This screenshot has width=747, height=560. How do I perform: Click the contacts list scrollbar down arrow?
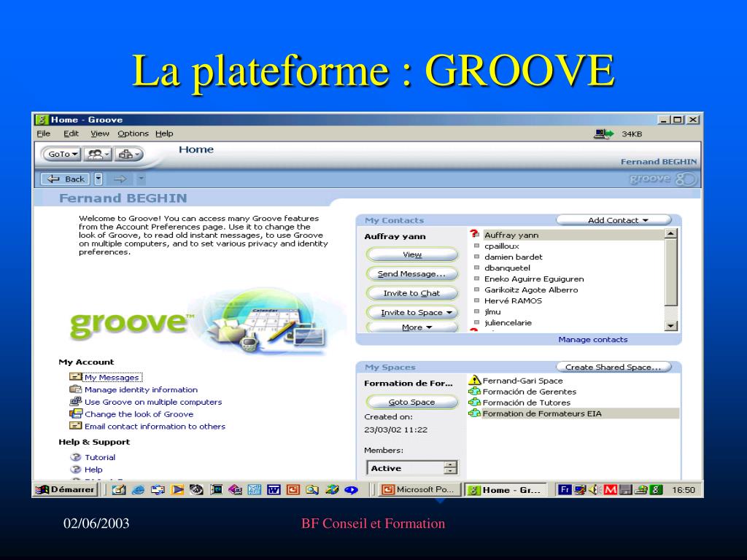[671, 326]
